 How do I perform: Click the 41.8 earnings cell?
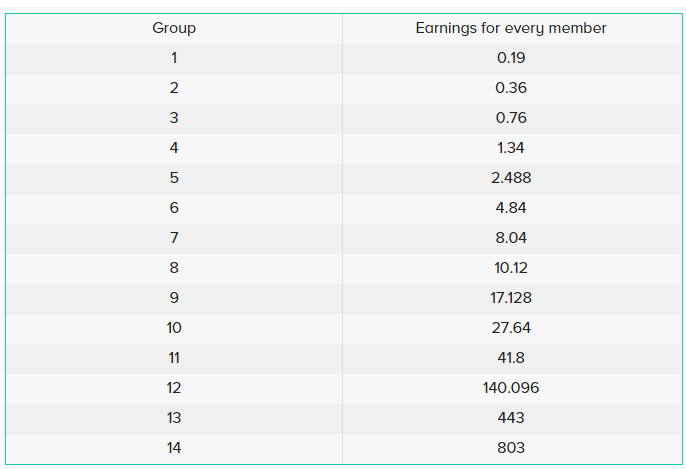510,358
